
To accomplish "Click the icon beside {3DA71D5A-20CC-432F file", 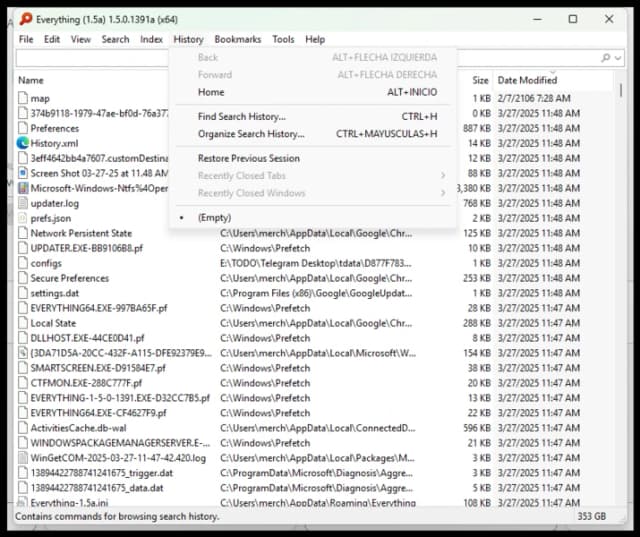I will coord(23,353).
